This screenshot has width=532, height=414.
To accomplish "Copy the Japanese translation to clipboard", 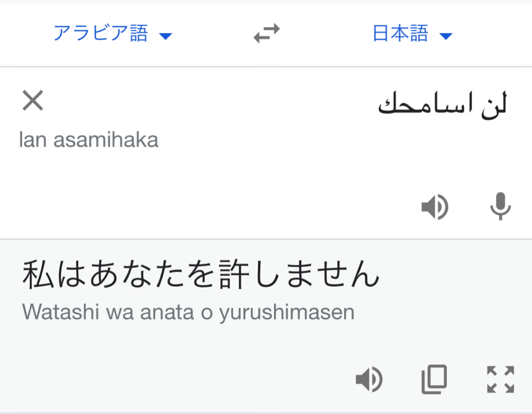I will click(434, 379).
